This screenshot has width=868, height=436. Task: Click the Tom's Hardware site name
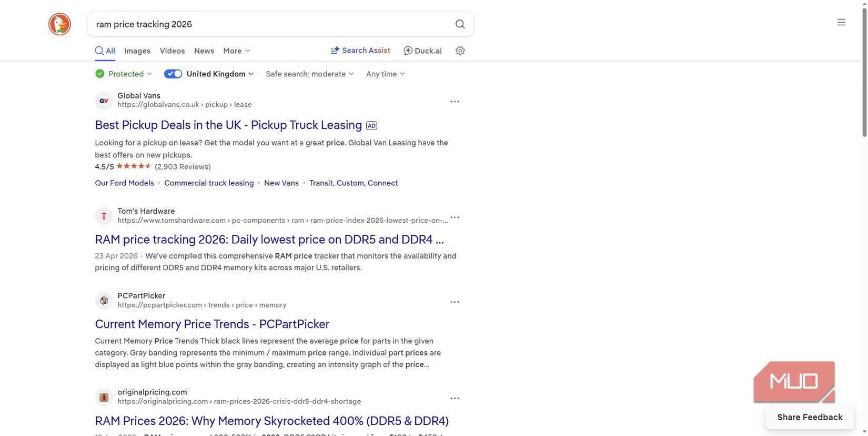click(x=146, y=211)
